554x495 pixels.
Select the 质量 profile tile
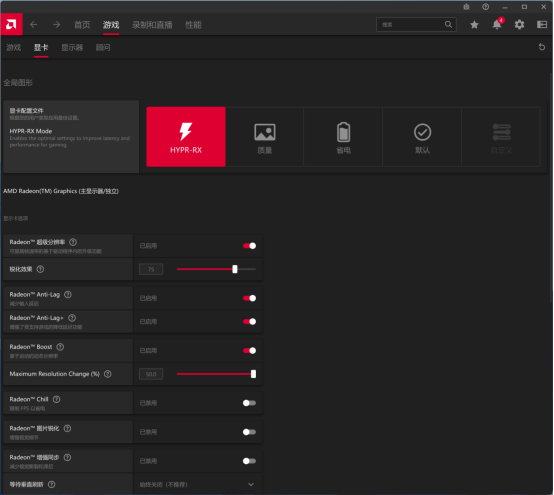[x=265, y=137]
